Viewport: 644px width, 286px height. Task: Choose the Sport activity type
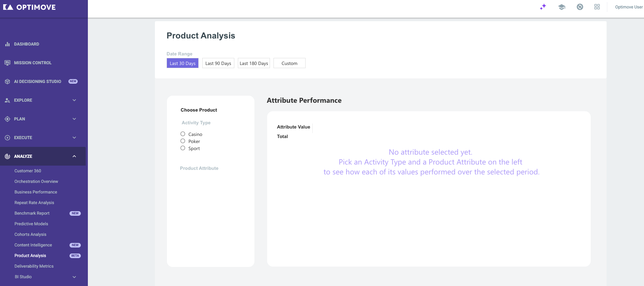183,148
